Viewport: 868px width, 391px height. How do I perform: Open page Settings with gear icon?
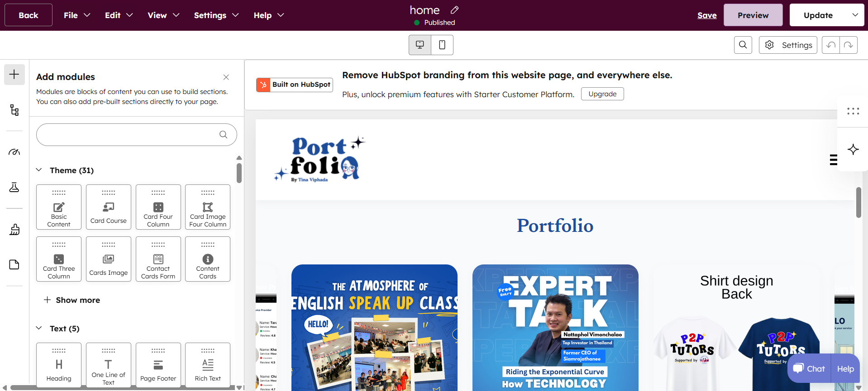point(788,45)
